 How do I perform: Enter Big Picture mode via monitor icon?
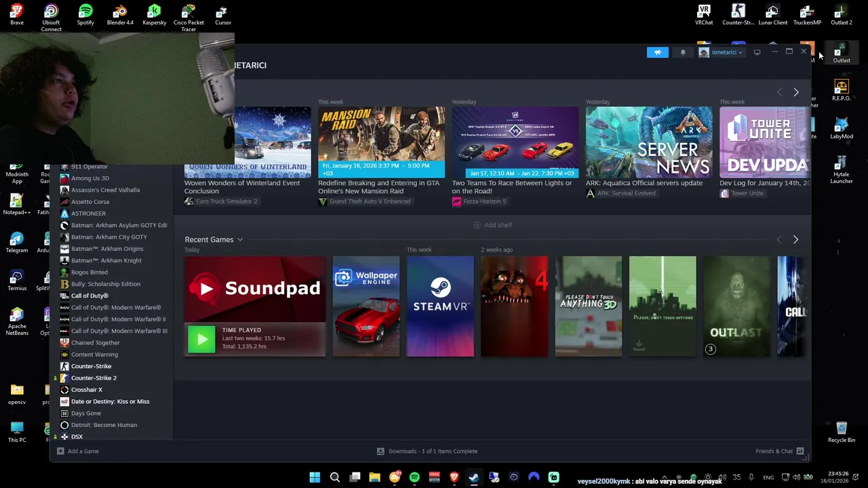point(757,52)
